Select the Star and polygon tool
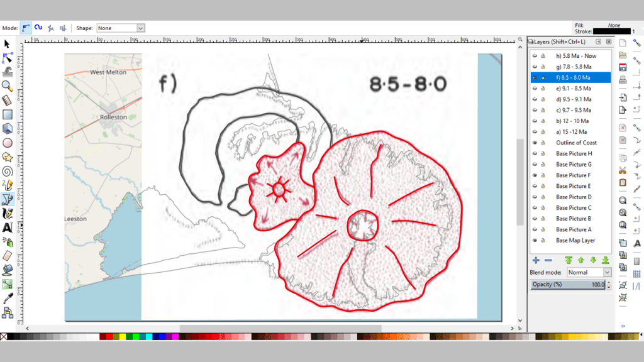Screen dimensions: 644x362 (8, 156)
